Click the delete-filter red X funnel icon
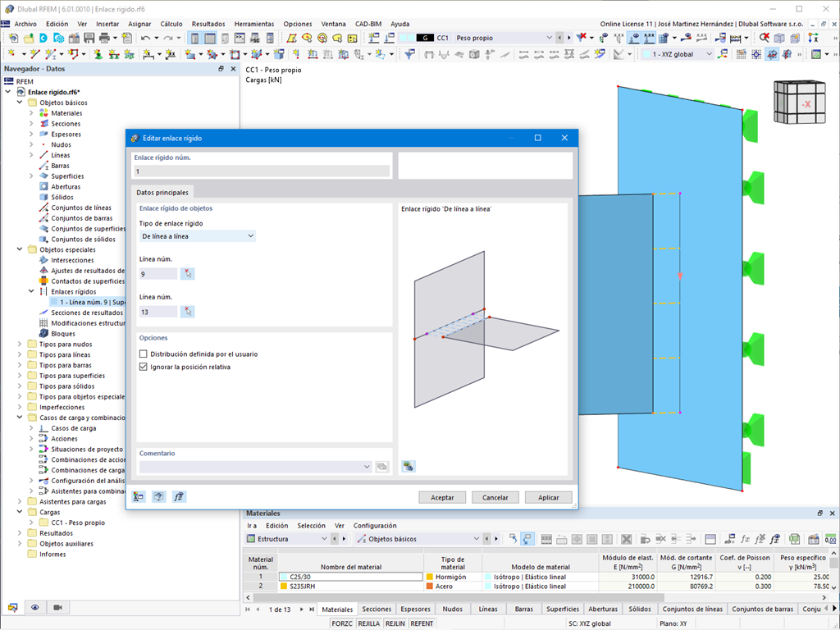Image resolution: width=840 pixels, height=630 pixels. click(582, 38)
